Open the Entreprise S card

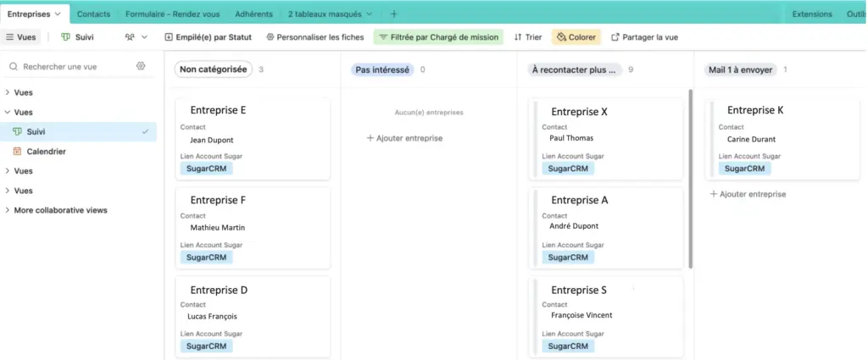pos(606,318)
